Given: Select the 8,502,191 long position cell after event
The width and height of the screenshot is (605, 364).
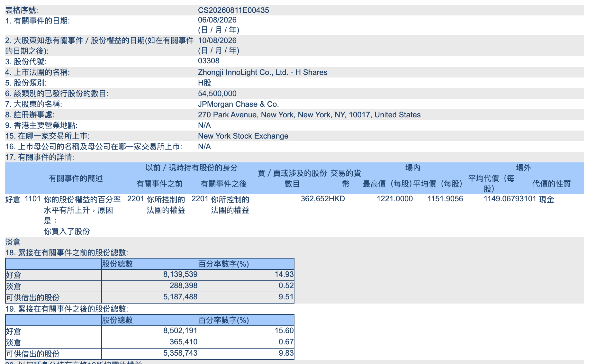Looking at the screenshot, I should 150,331.
